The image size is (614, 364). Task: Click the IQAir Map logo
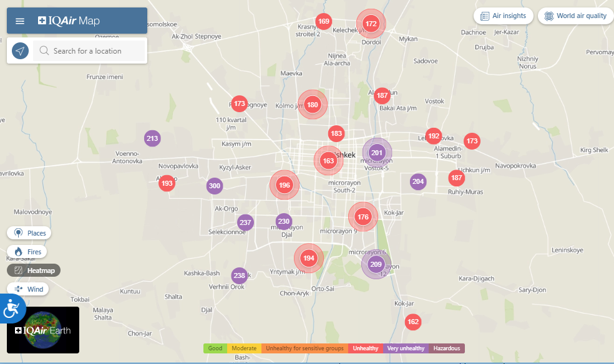69,21
